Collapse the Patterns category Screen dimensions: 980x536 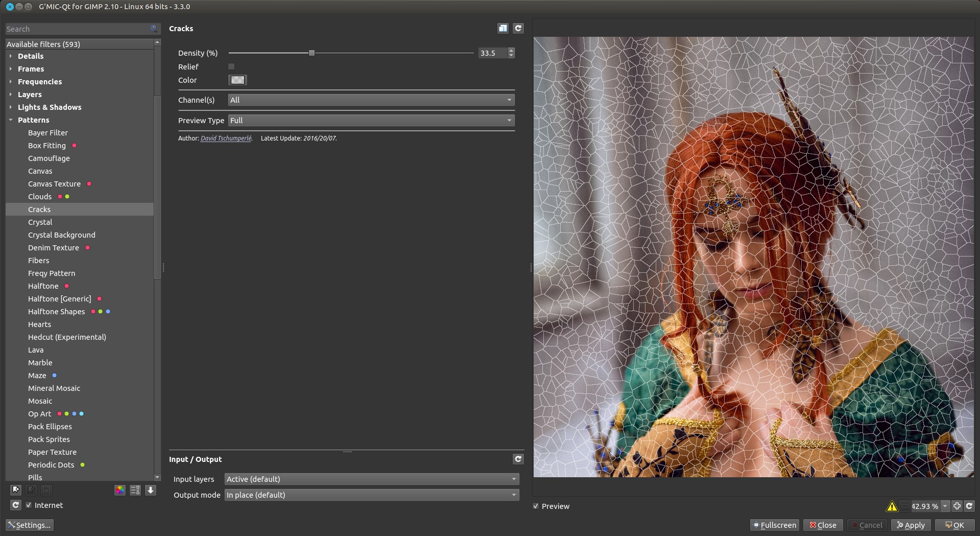[x=11, y=120]
